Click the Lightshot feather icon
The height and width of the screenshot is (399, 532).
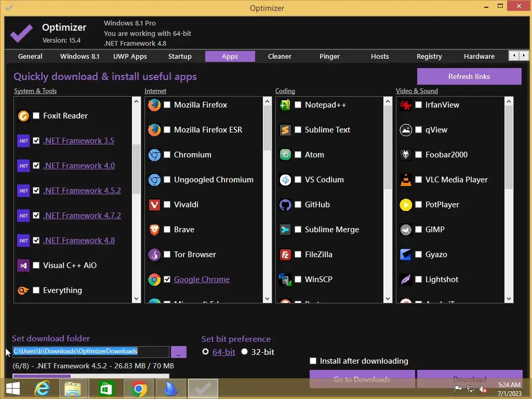point(406,280)
